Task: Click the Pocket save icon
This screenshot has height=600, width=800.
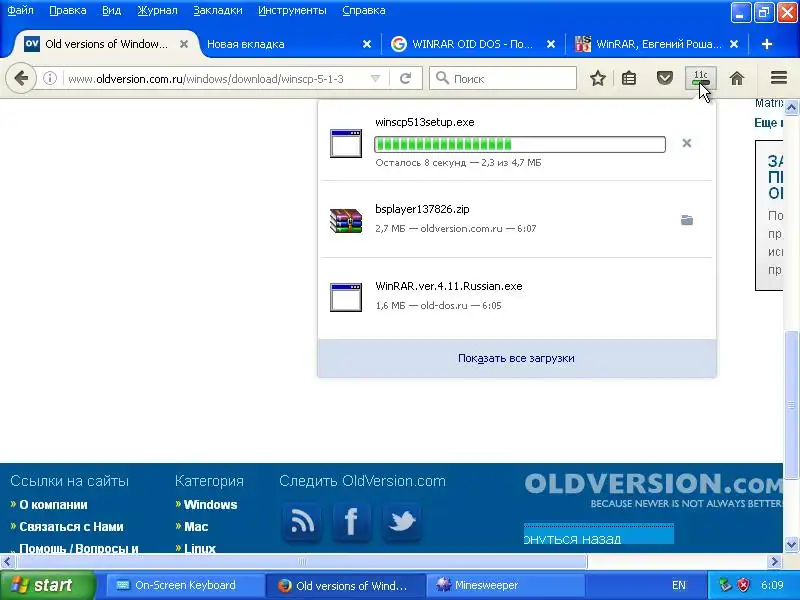Action: (664, 79)
